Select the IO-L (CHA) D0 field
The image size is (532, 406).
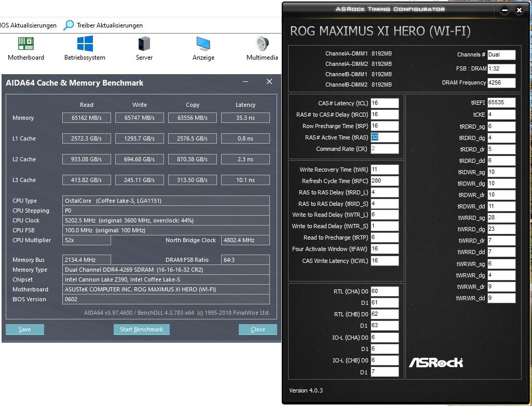tap(385, 337)
